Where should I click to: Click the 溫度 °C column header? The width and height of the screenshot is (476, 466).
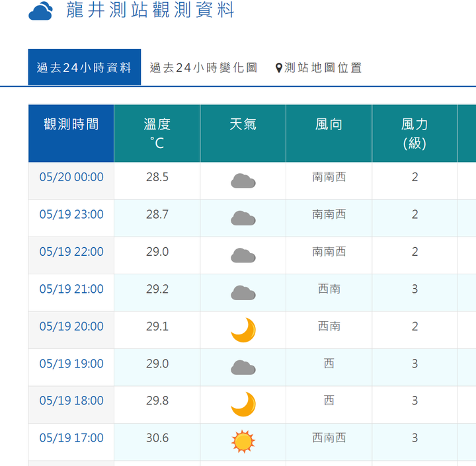pyautogui.click(x=157, y=134)
